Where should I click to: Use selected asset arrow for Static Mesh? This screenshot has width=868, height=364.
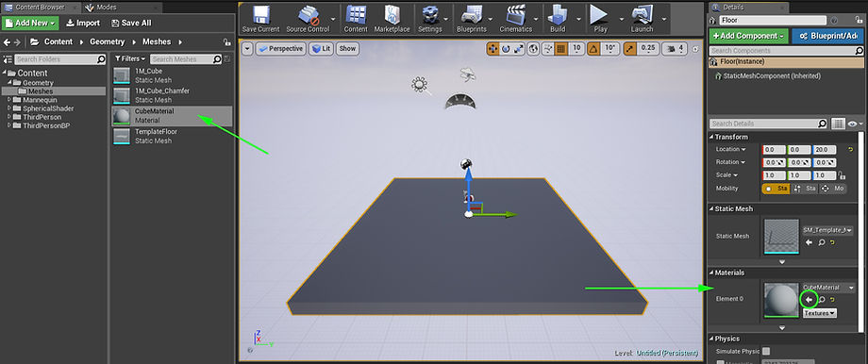tap(809, 242)
